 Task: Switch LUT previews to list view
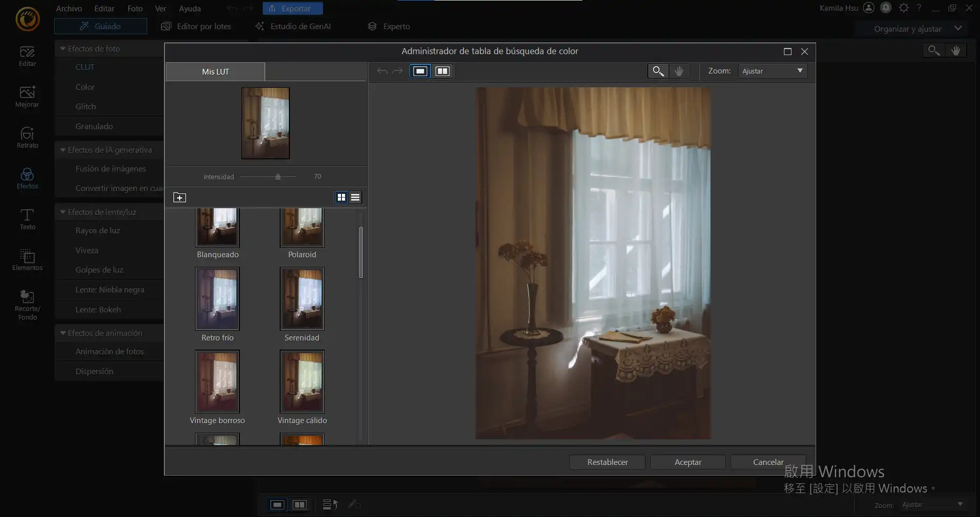click(x=355, y=197)
